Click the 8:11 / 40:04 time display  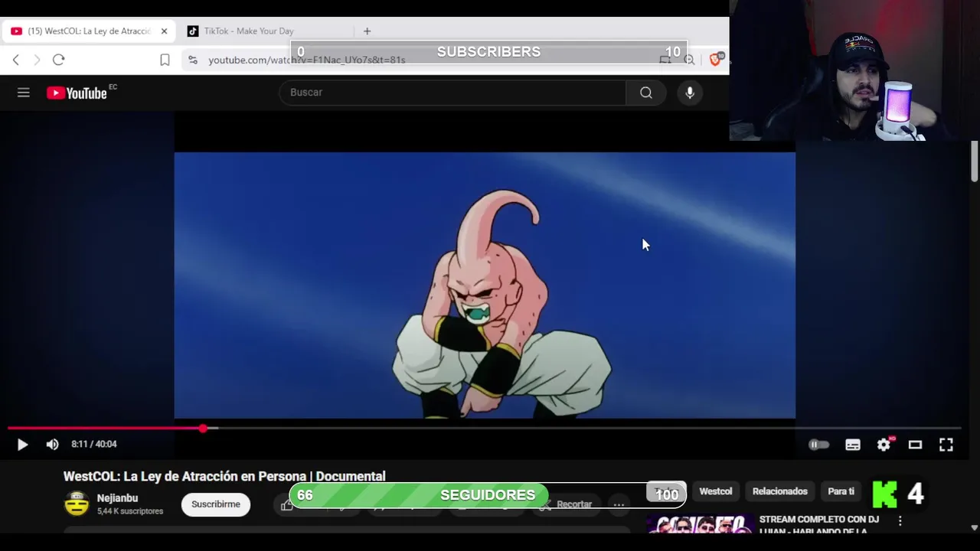94,445
